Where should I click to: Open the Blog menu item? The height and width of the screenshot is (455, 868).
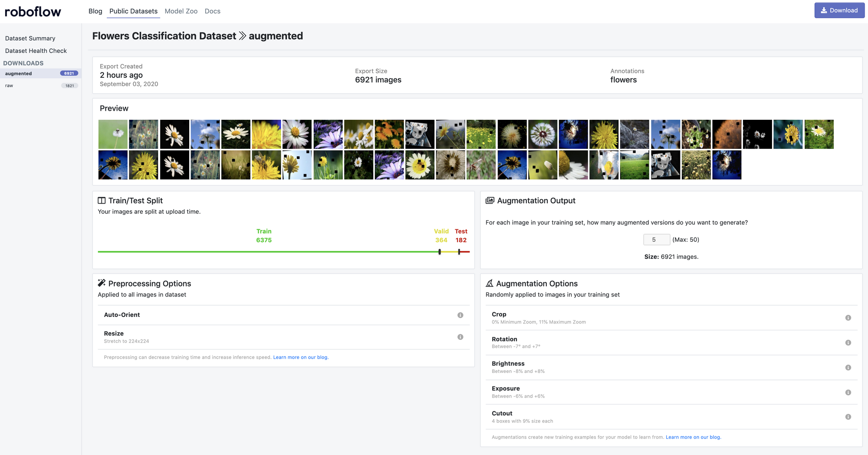(x=95, y=11)
